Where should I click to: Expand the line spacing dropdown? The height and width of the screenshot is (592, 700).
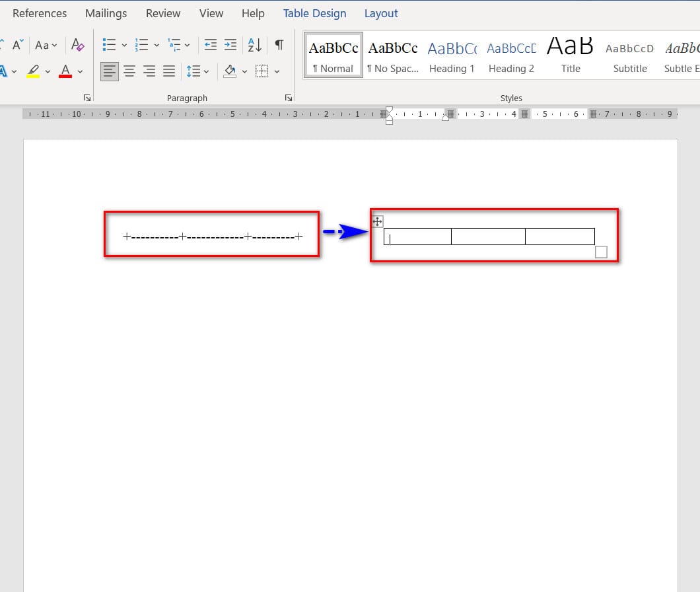(x=197, y=71)
